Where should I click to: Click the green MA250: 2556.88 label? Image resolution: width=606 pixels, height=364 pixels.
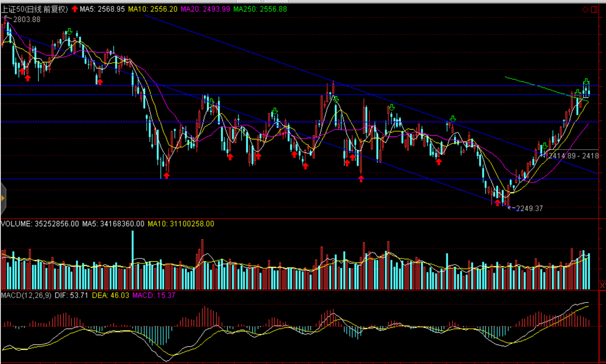click(x=260, y=9)
